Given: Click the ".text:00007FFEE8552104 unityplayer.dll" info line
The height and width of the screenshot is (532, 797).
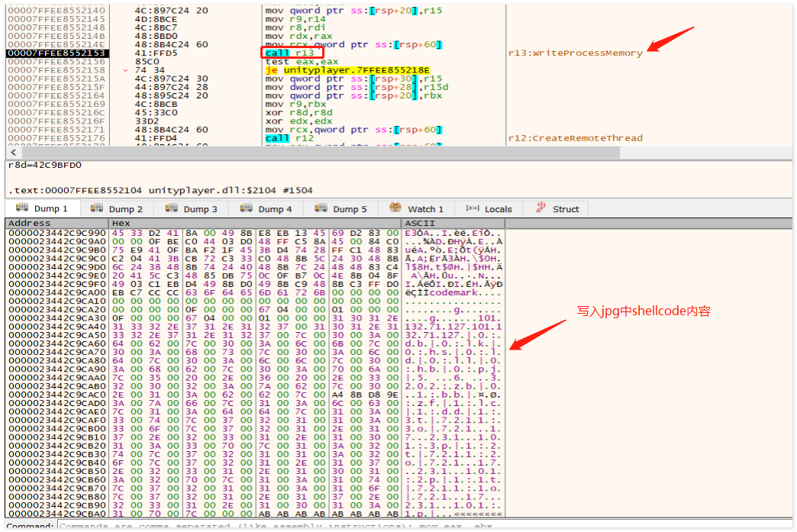Looking at the screenshot, I should [x=160, y=191].
